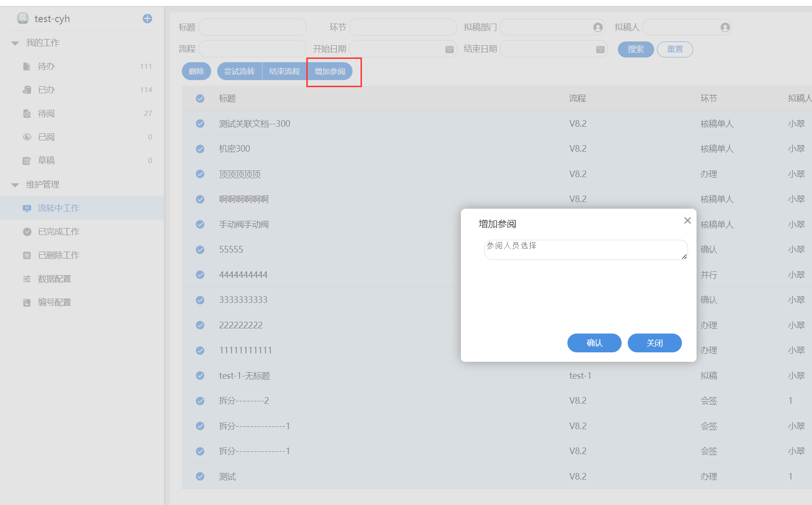The width and height of the screenshot is (812, 505).
Task: Uncheck the row test-1-无标题
Action: 200,375
